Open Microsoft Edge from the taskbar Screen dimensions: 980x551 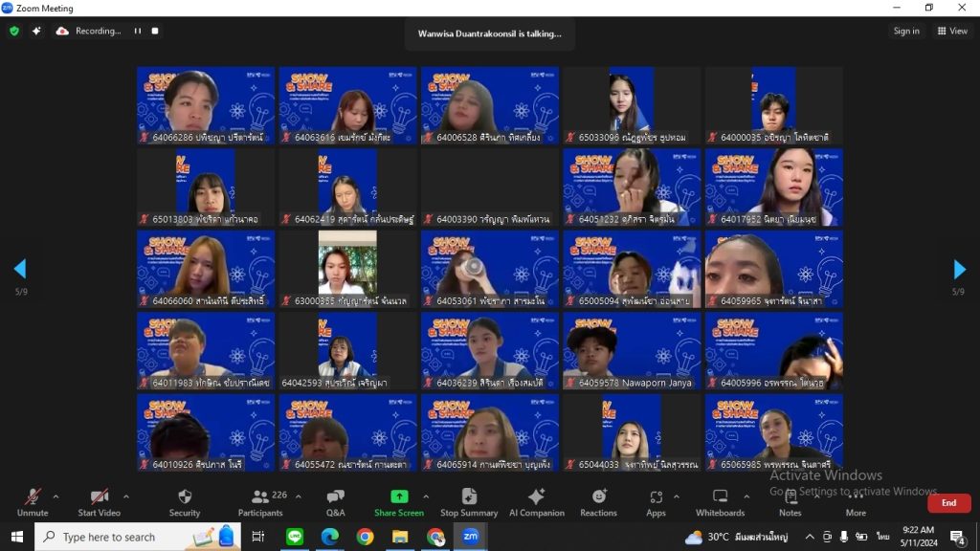330,537
